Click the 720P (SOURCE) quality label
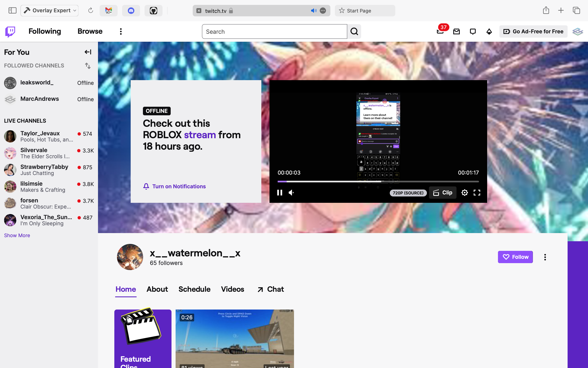The width and height of the screenshot is (588, 368). pos(408,193)
